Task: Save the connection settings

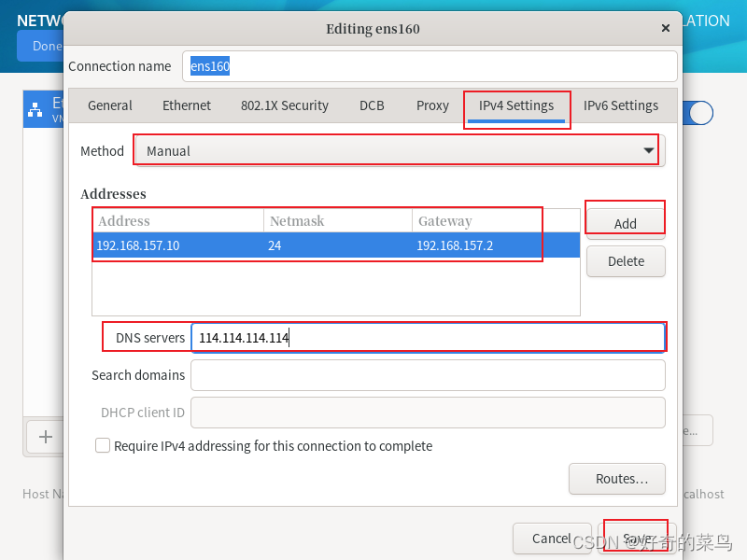Action: point(637,539)
